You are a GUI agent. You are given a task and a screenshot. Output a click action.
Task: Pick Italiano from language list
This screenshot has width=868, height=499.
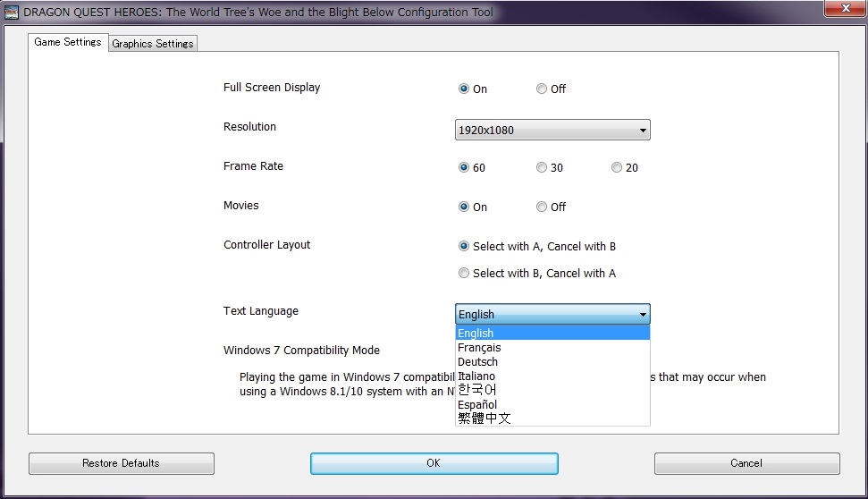pos(552,376)
